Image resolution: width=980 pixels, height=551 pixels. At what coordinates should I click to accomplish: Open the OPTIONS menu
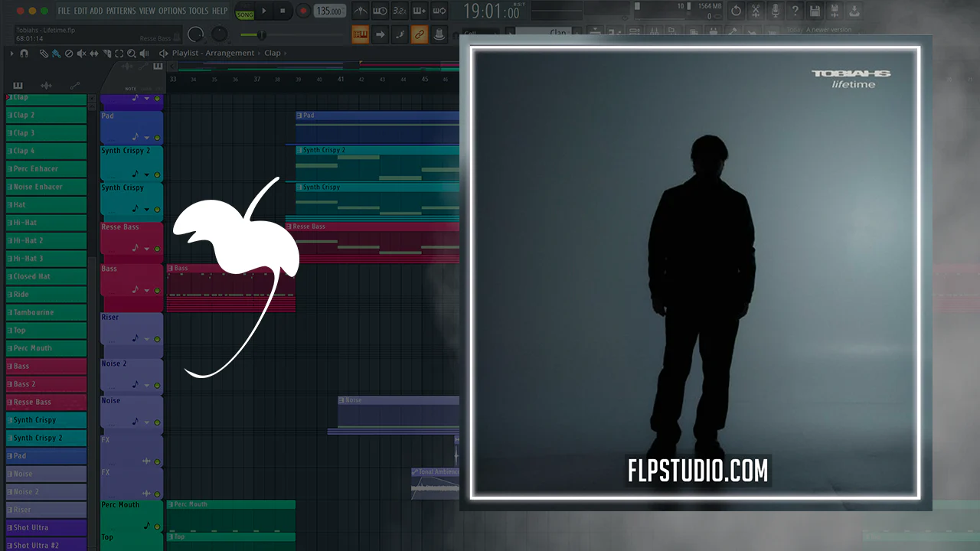point(172,11)
